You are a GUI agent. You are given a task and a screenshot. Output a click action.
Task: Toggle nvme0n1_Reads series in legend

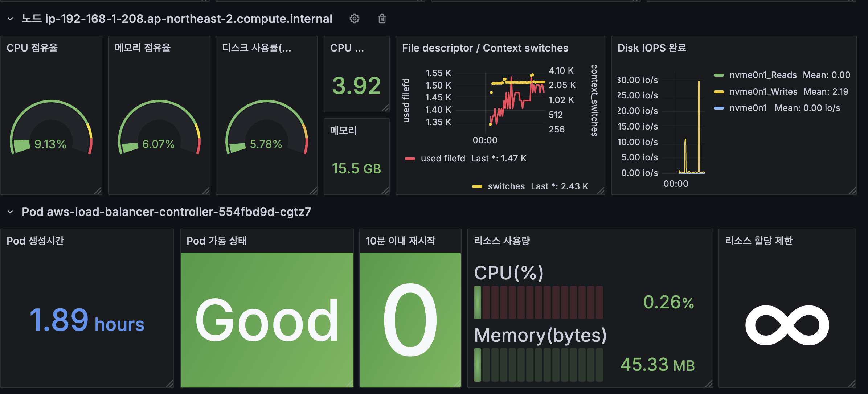763,75
